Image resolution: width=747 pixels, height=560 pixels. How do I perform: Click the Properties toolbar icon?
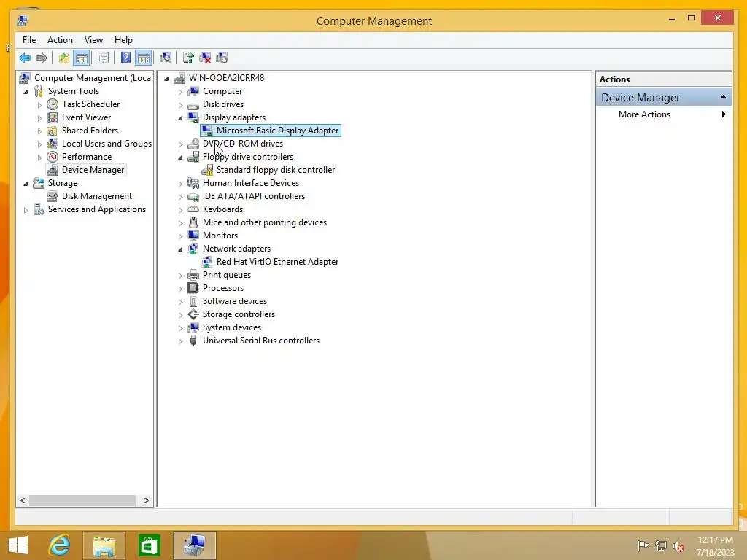point(103,58)
